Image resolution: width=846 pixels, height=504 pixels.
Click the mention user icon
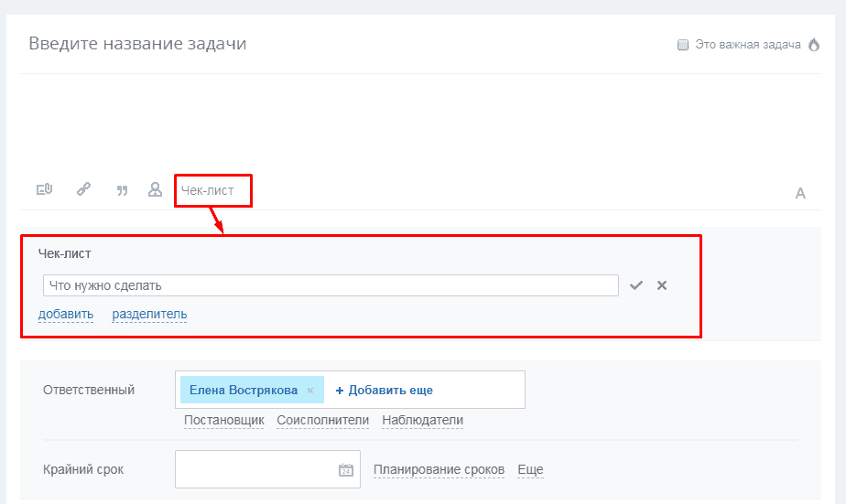coord(155,189)
